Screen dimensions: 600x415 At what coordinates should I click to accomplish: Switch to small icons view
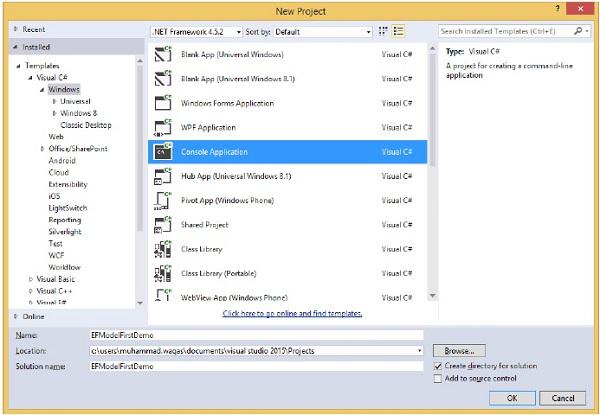tap(383, 31)
